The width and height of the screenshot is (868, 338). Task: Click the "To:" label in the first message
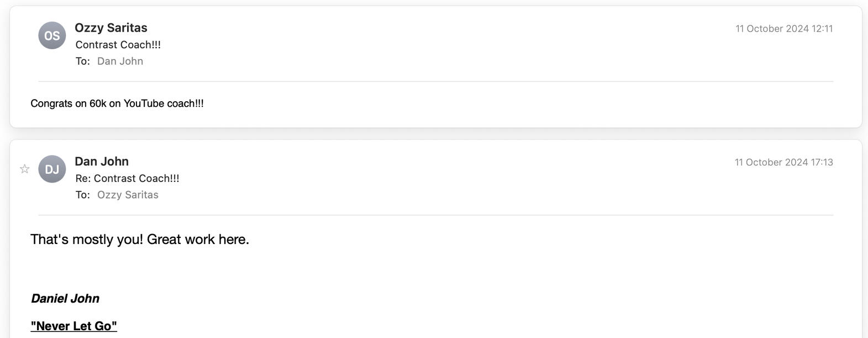[x=82, y=61]
